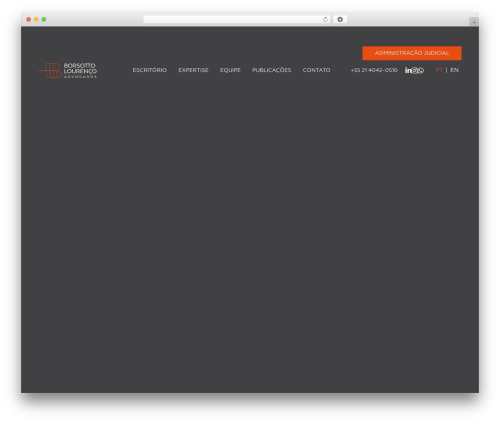The image size is (500, 423).
Task: Reload the page with the refresh icon
Action: (325, 20)
